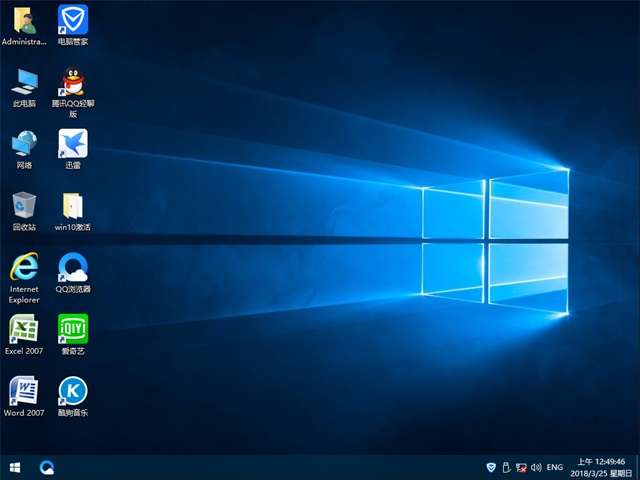
Task: Select the 爱奇艺 iQIYI desktop icon
Action: point(72,329)
